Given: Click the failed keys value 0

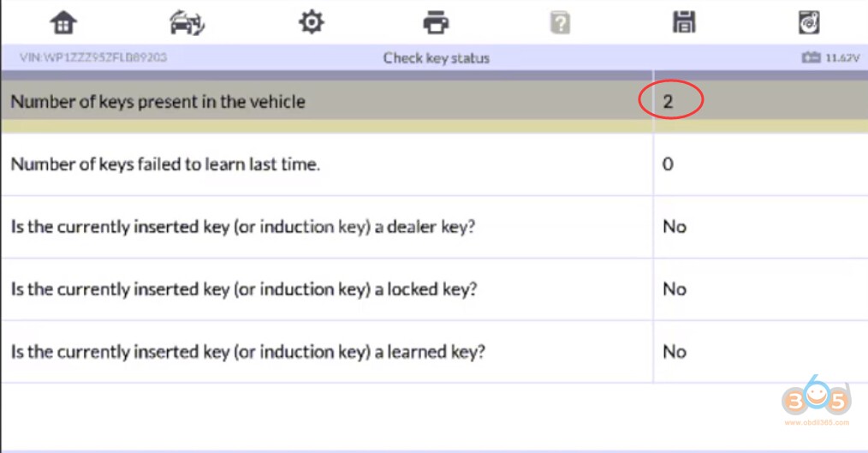Looking at the screenshot, I should click(x=668, y=164).
